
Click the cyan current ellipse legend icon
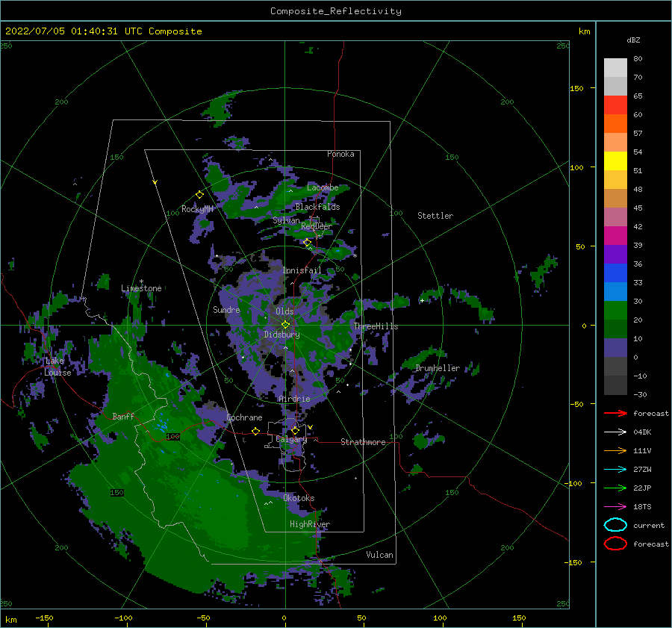point(615,525)
